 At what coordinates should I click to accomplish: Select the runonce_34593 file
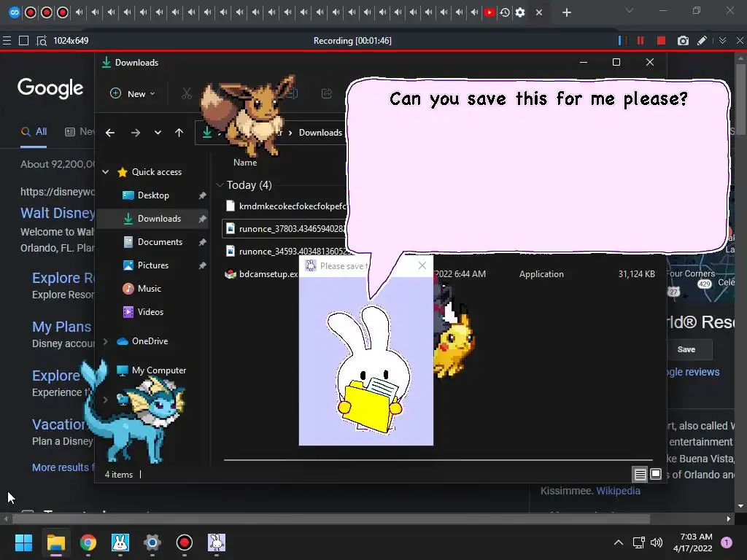286,252
